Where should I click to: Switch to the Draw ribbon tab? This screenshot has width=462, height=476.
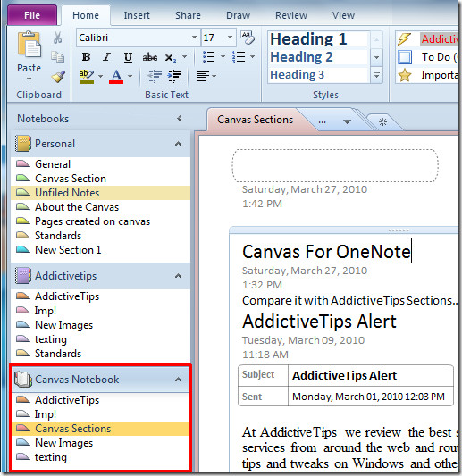click(238, 15)
